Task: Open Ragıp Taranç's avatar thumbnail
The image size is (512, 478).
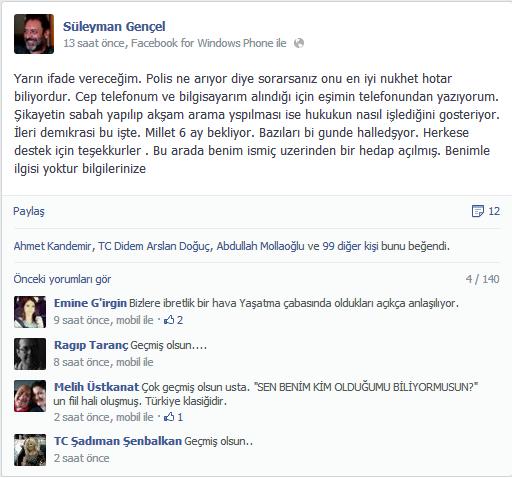Action: (30, 354)
